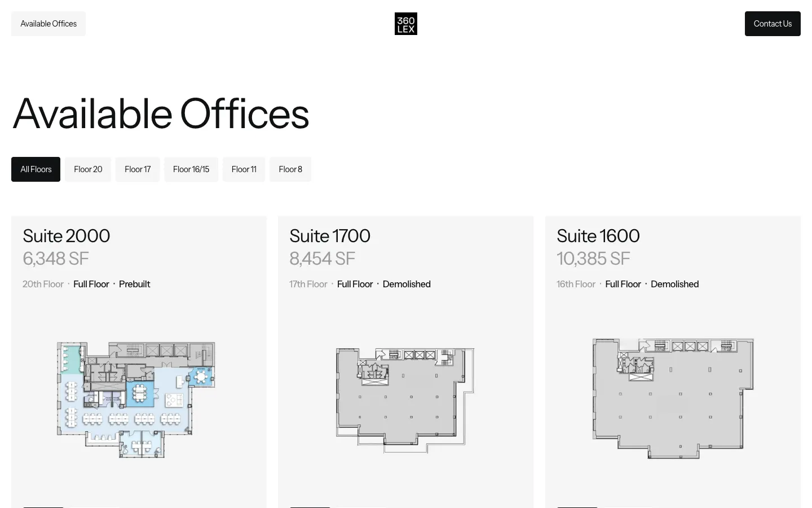This screenshot has width=812, height=508.
Task: Click the 20th Floor label
Action: [43, 284]
